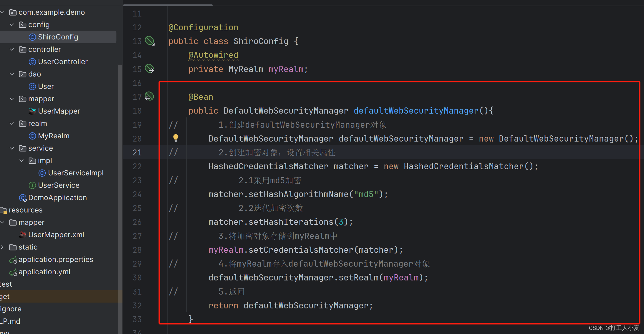This screenshot has width=644, height=334.
Task: Click the @Autowired annotation in code
Action: coord(213,55)
